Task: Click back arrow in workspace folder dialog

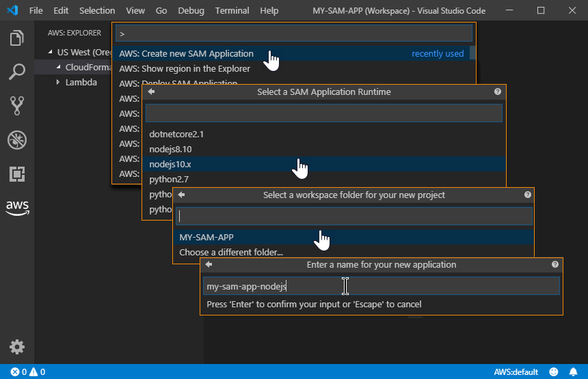Action: pos(181,195)
